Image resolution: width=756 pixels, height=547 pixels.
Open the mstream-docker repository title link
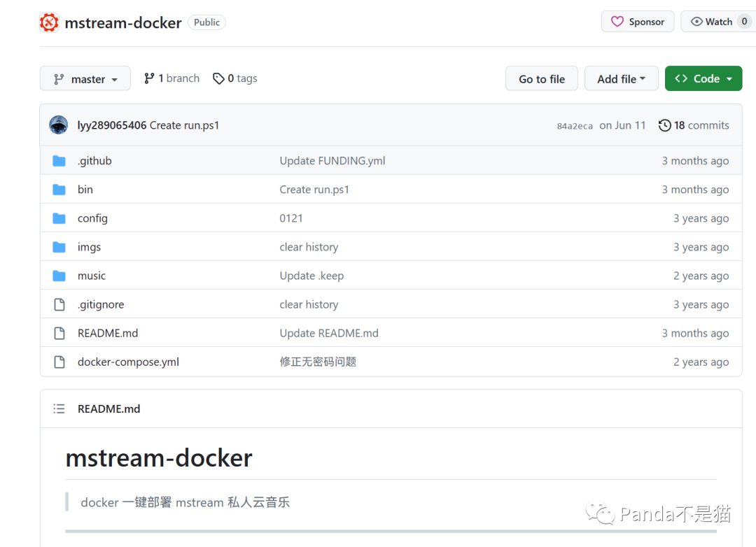123,22
